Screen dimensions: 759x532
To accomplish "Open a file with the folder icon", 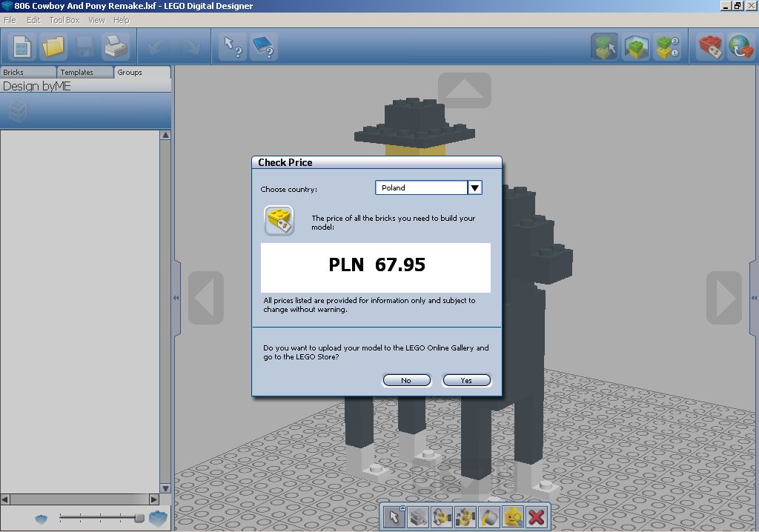I will (x=53, y=47).
